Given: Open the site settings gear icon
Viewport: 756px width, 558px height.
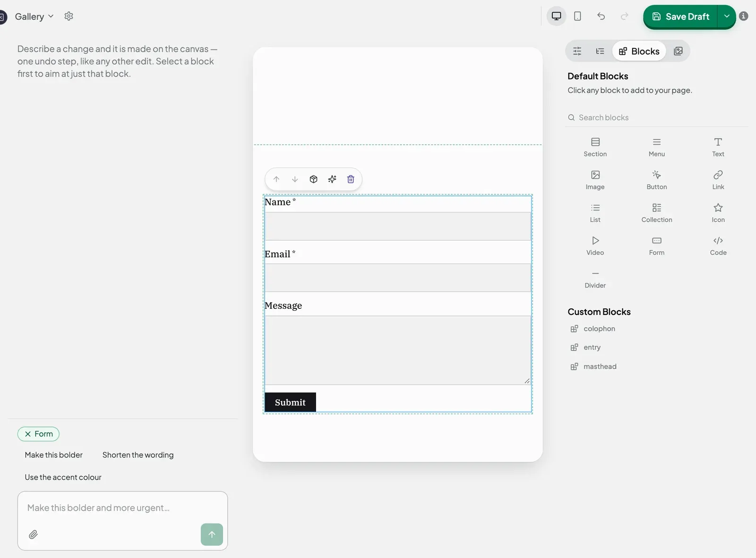Looking at the screenshot, I should pyautogui.click(x=69, y=16).
